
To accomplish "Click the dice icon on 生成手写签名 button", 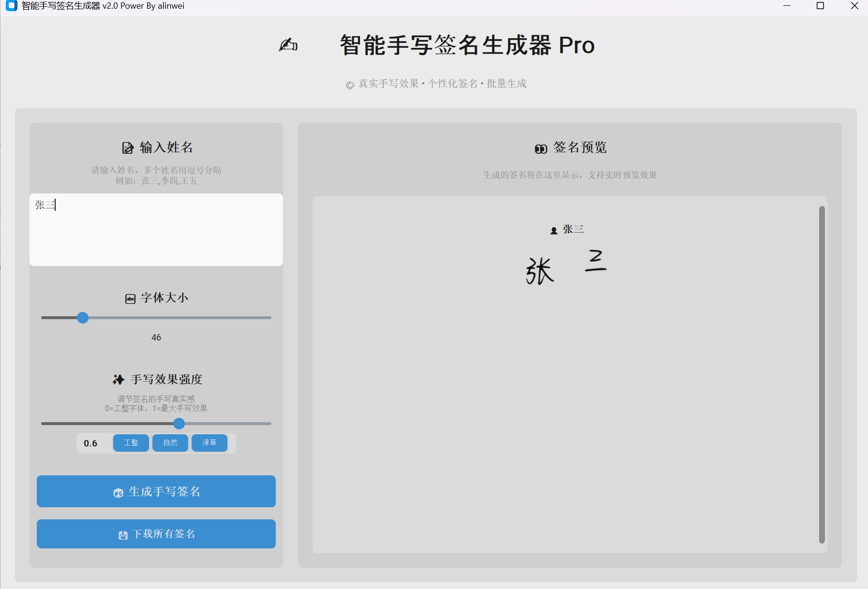I will click(x=118, y=493).
